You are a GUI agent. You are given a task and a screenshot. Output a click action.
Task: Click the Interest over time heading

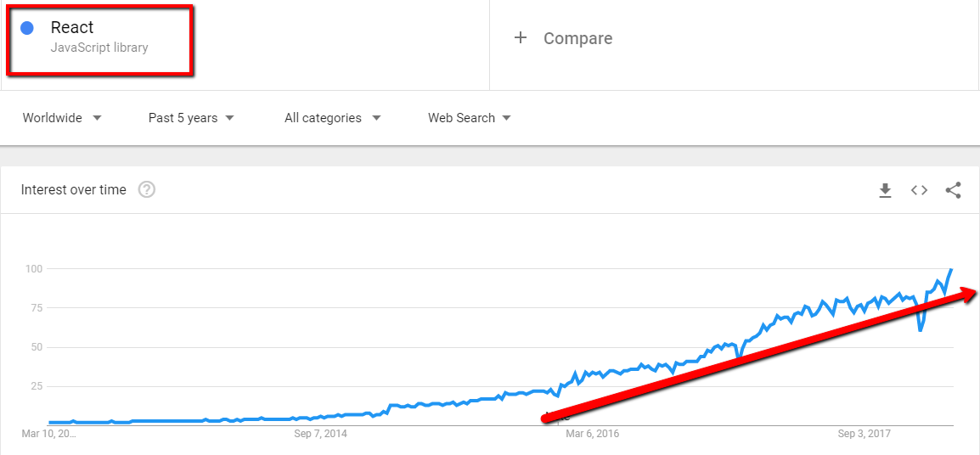click(x=74, y=190)
